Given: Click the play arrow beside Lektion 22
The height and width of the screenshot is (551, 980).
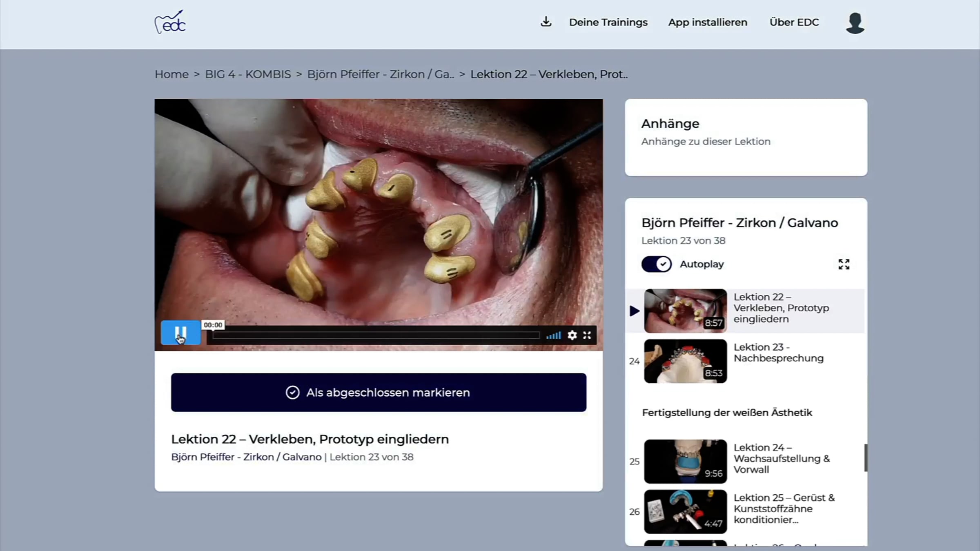Looking at the screenshot, I should point(634,311).
